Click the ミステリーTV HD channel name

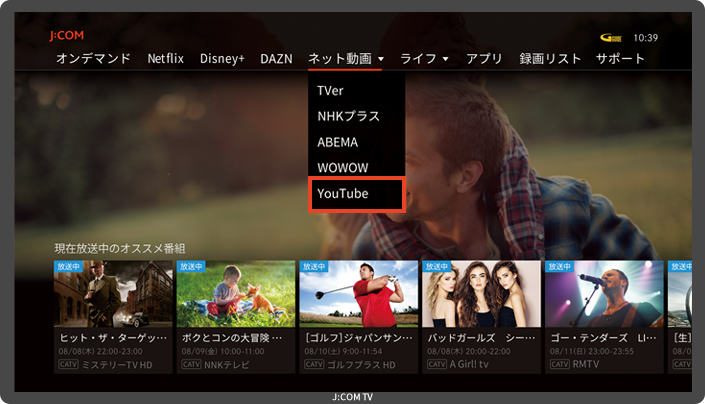click(117, 365)
